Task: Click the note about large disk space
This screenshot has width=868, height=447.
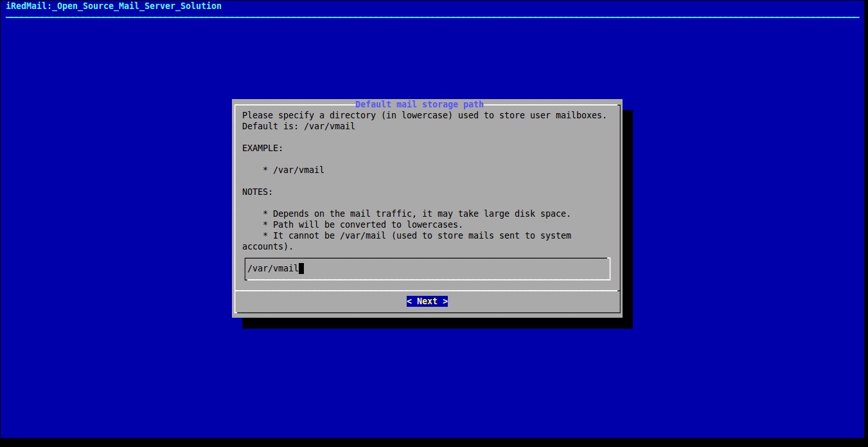Action: click(x=417, y=214)
